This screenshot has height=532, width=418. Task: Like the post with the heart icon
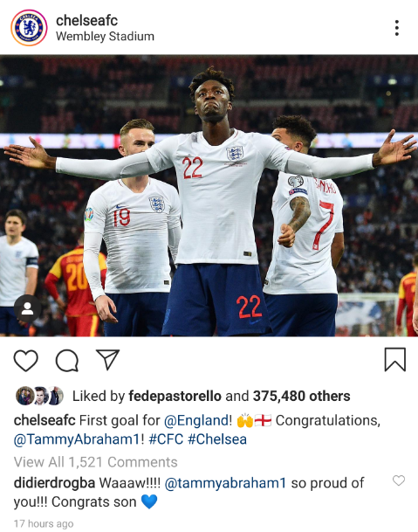coord(26,360)
